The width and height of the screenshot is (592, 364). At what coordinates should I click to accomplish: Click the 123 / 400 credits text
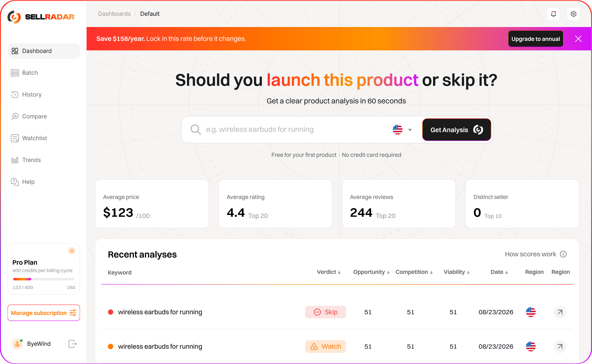click(x=23, y=288)
